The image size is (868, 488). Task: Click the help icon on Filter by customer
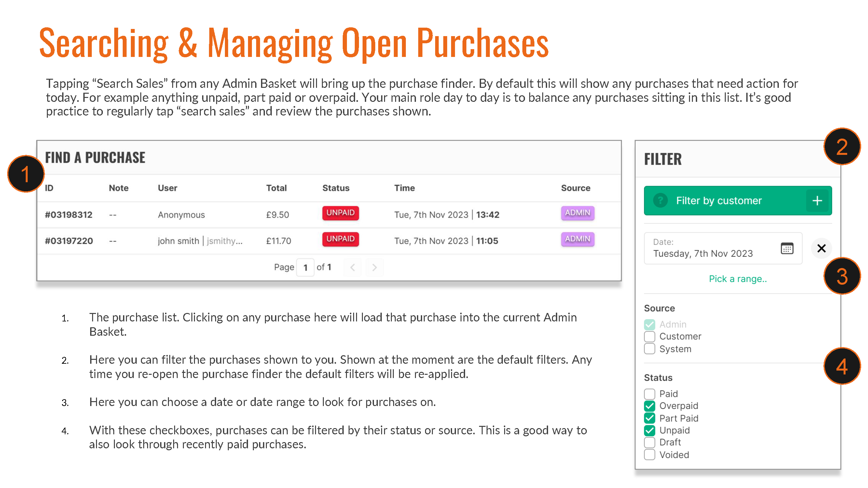click(x=661, y=200)
